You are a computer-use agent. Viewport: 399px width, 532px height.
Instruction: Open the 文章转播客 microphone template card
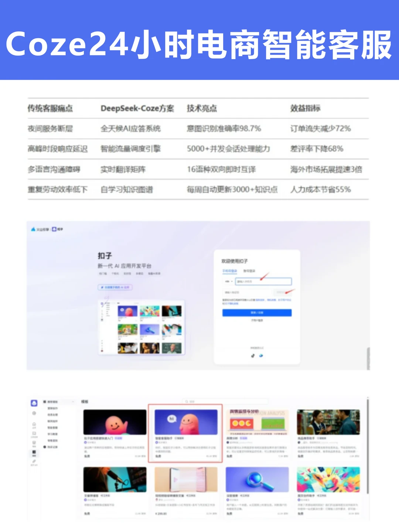(x=115, y=491)
